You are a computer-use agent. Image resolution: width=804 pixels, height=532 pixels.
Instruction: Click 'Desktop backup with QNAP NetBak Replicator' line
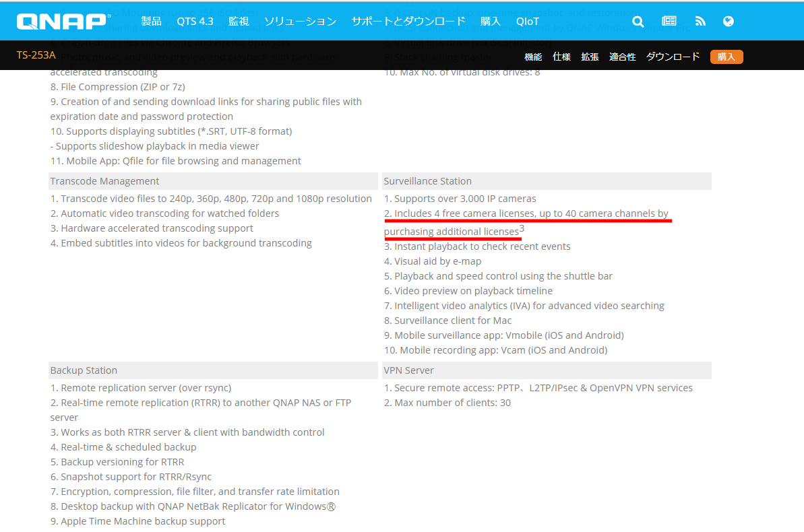[x=193, y=507]
